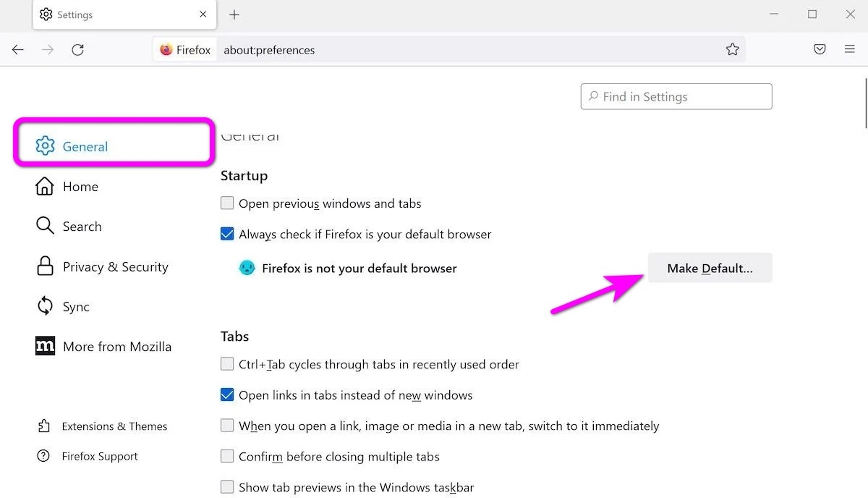Image resolution: width=868 pixels, height=498 pixels.
Task: Open the Home settings section
Action: [x=80, y=186]
